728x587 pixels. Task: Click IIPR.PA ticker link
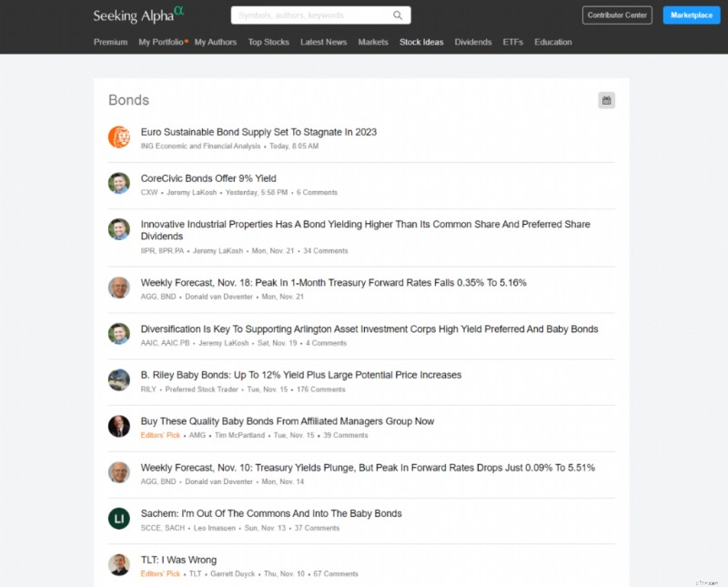click(x=171, y=251)
